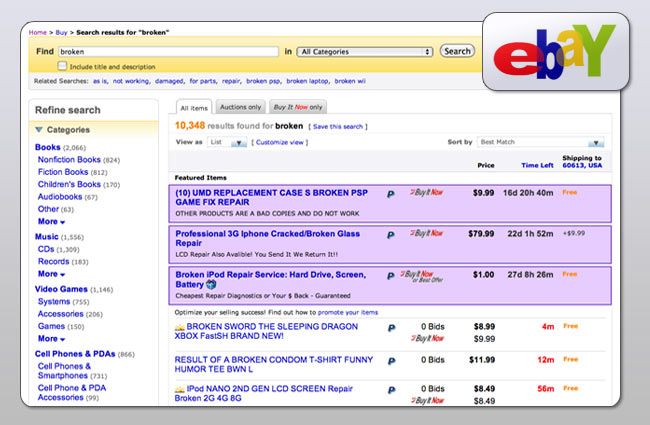Open Professional 3G Iphone Glass Repair listing

[268, 238]
